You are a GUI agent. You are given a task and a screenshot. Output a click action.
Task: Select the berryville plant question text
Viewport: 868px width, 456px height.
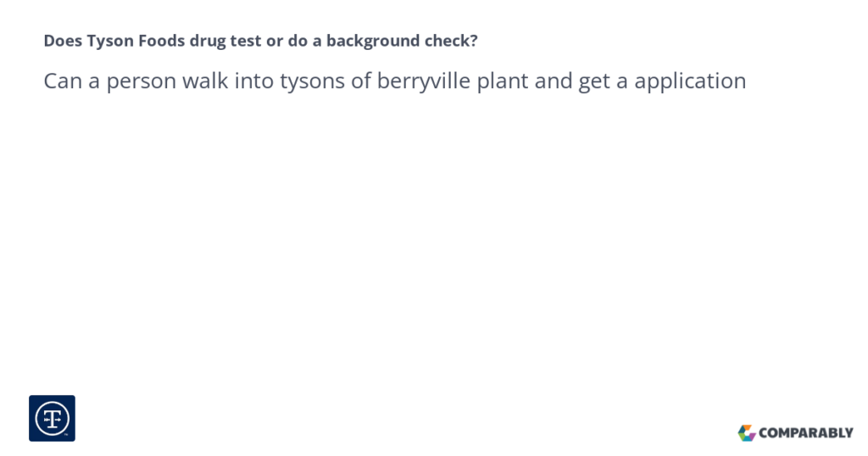395,81
